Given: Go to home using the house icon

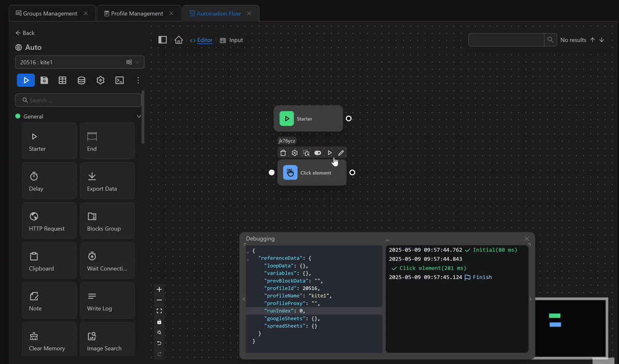Looking at the screenshot, I should pyautogui.click(x=179, y=40).
